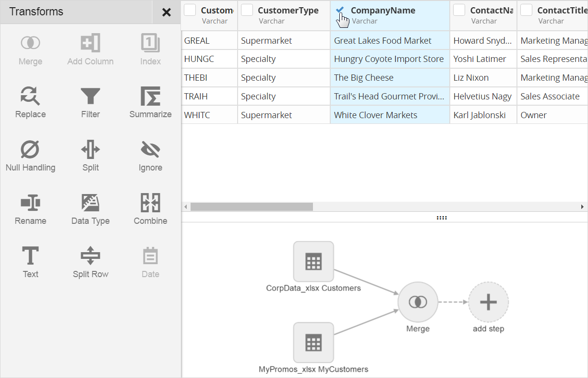Screen dimensions: 588x378
Task: Open the Rename transform
Action: (30, 203)
